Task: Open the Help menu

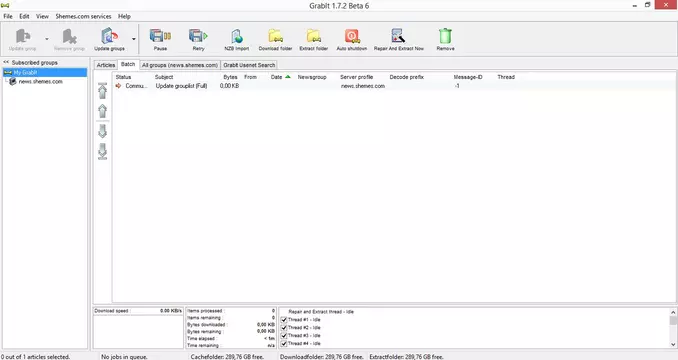Action: click(x=124, y=16)
